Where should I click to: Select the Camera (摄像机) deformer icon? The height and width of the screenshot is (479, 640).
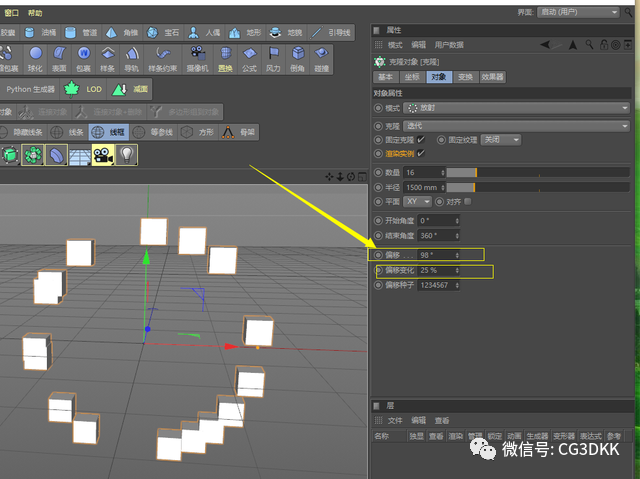(198, 59)
